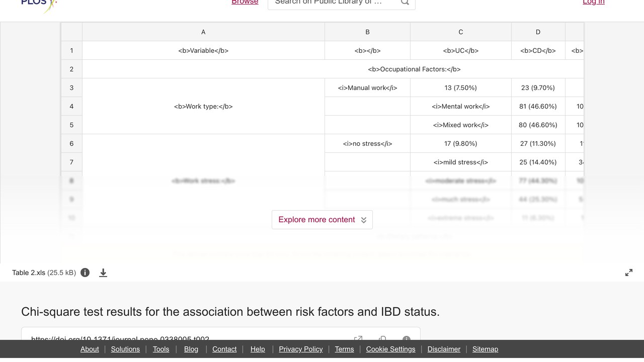Click the 23 (9.70%) cell
The width and height of the screenshot is (644, 362).
click(538, 87)
